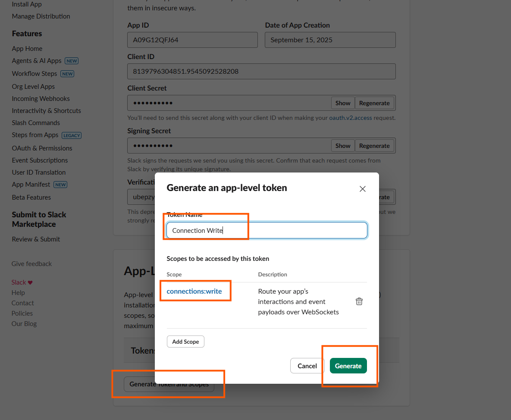Select the Client ID text field

261,71
